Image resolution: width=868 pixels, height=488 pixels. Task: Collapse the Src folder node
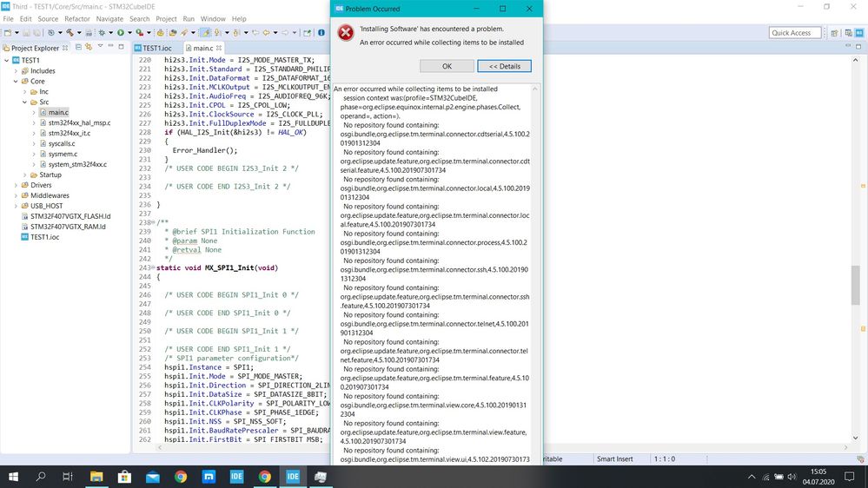(x=24, y=102)
